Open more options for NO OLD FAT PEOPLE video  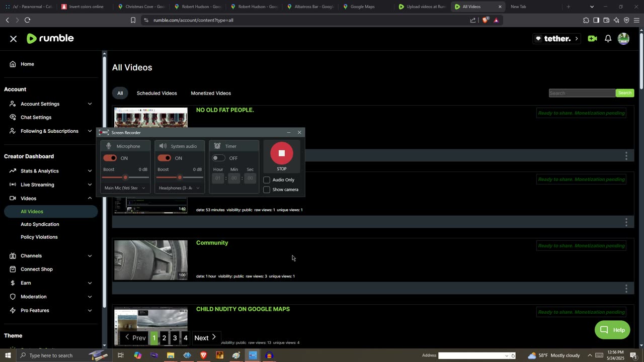626,156
